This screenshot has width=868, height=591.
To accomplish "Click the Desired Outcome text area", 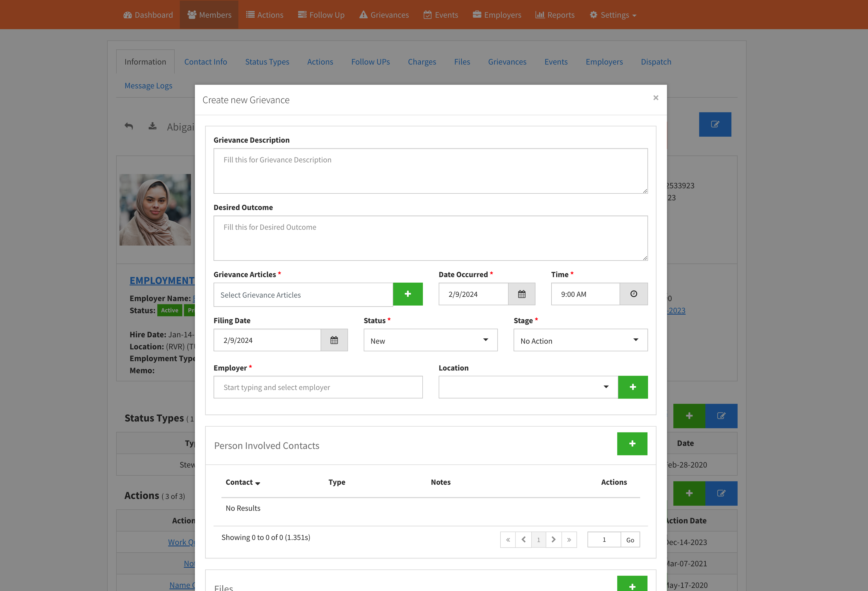I will 430,238.
